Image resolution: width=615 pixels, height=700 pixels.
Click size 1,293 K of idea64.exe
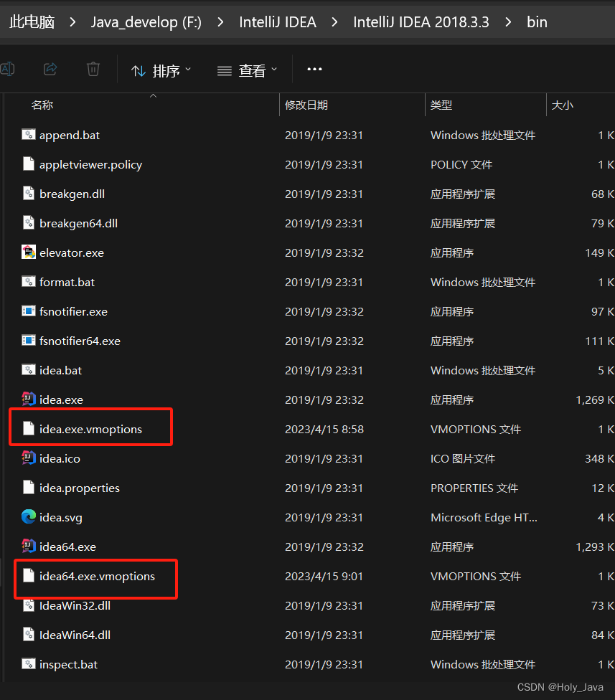tap(595, 547)
